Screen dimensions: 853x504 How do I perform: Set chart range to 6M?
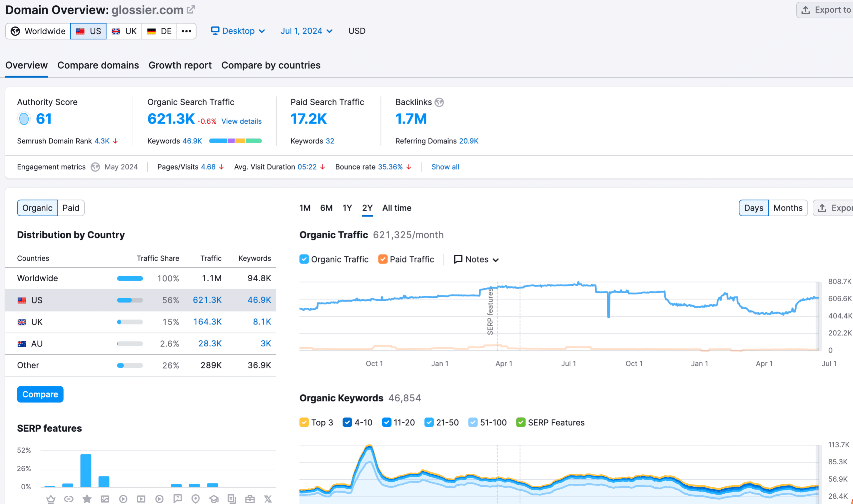327,208
